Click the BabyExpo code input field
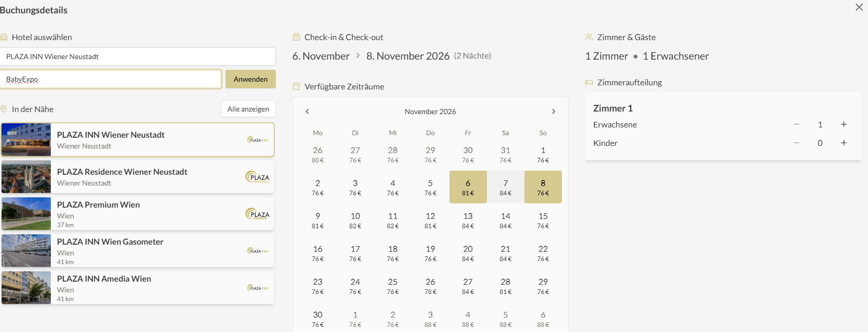Screen dimensions: 868x332 [110, 79]
